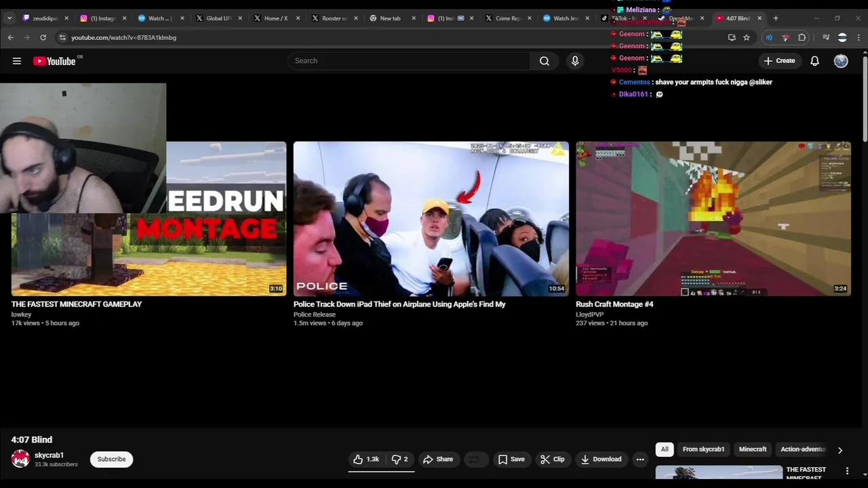Subscribe to skycrab1
The width and height of the screenshot is (868, 488).
[111, 460]
